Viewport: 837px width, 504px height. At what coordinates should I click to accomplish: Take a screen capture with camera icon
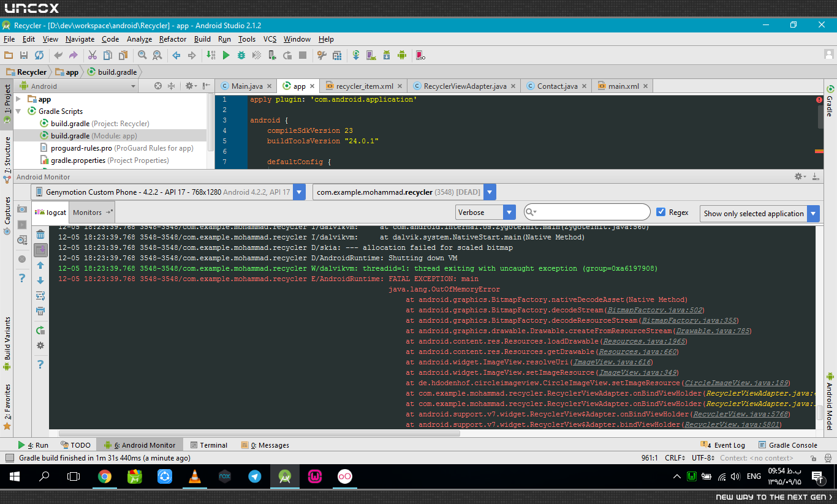(22, 209)
